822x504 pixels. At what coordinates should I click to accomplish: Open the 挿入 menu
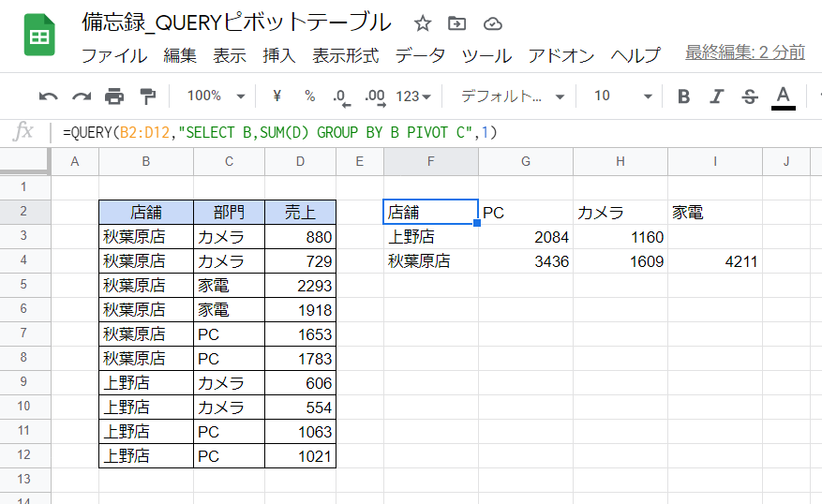tap(279, 55)
